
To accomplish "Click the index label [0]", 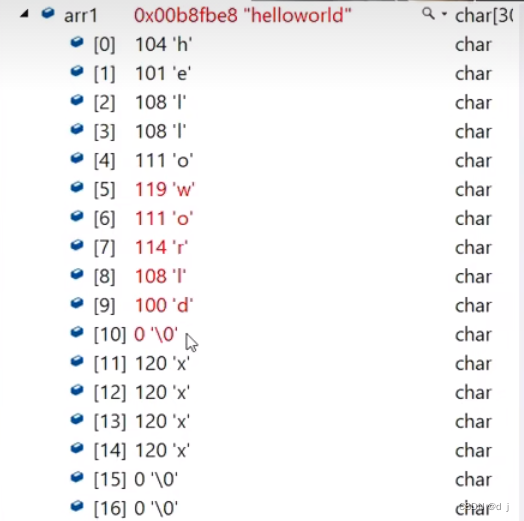I will click(105, 45).
